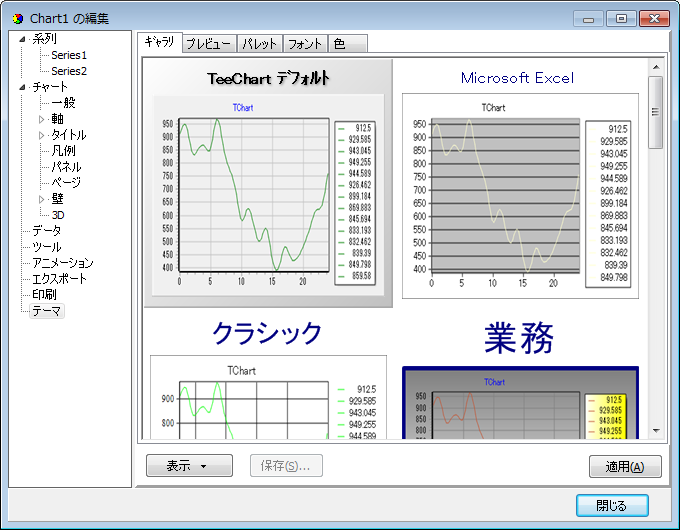The image size is (680, 530).
Task: Maximize the Chart1 editor window
Action: coord(621,19)
